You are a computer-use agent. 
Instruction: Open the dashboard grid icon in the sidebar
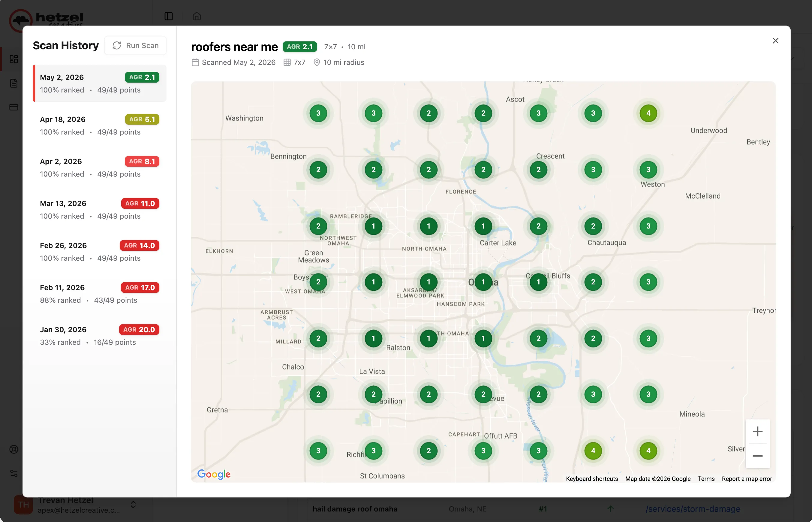pos(14,59)
